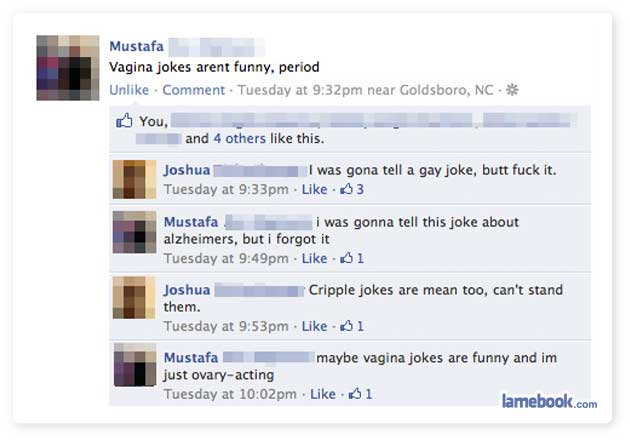
Task: Open Mustafa's avatar on the alzheimers comment
Action: (134, 232)
